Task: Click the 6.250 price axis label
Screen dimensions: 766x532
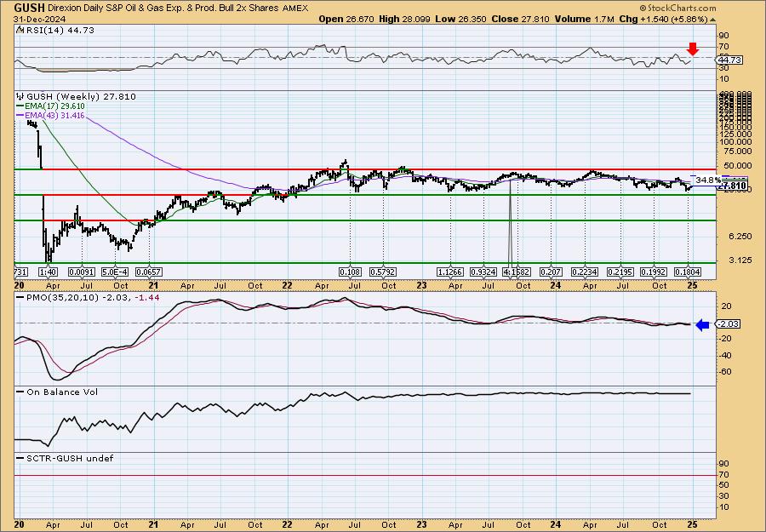Action: click(x=740, y=236)
